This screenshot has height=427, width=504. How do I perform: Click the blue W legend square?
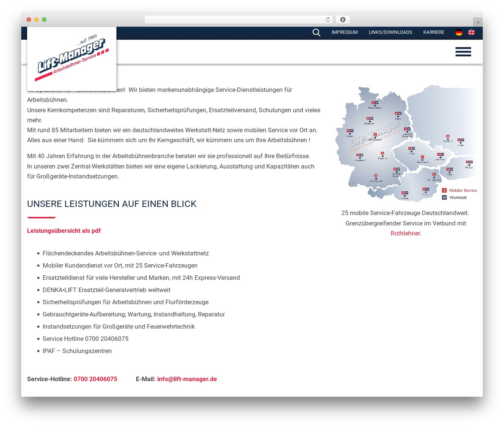pyautogui.click(x=444, y=197)
